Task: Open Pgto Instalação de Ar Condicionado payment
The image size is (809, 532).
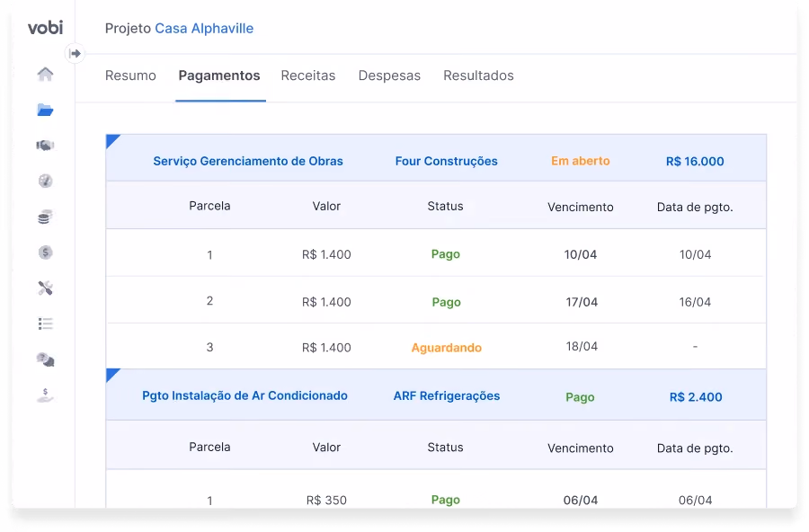Action: click(x=245, y=395)
